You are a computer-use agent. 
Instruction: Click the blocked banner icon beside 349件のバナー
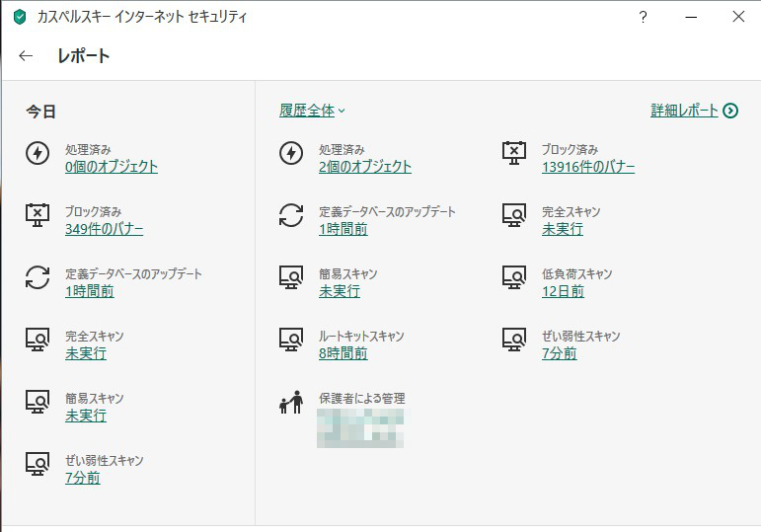[38, 215]
